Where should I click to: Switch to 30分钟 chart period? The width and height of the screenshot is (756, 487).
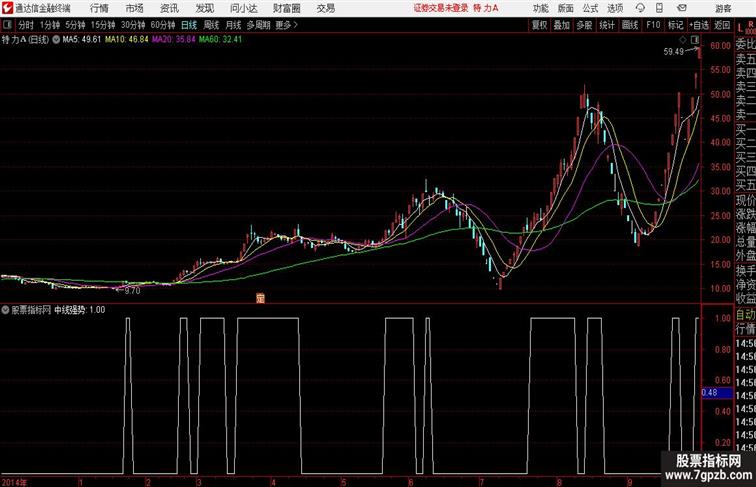[133, 25]
